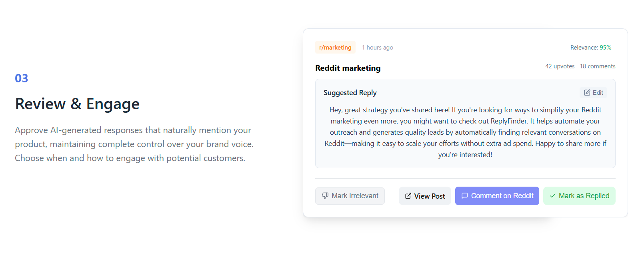Click the pencil icon on Edit
This screenshot has width=644, height=255.
(587, 93)
